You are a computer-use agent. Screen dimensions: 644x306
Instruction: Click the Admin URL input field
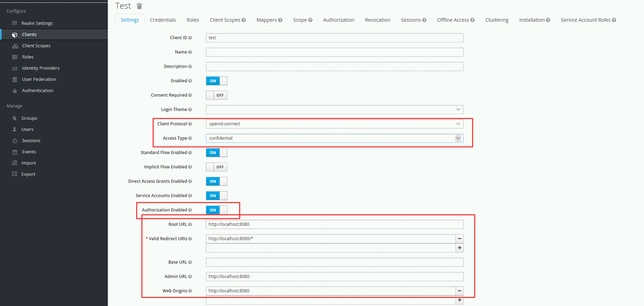click(334, 276)
